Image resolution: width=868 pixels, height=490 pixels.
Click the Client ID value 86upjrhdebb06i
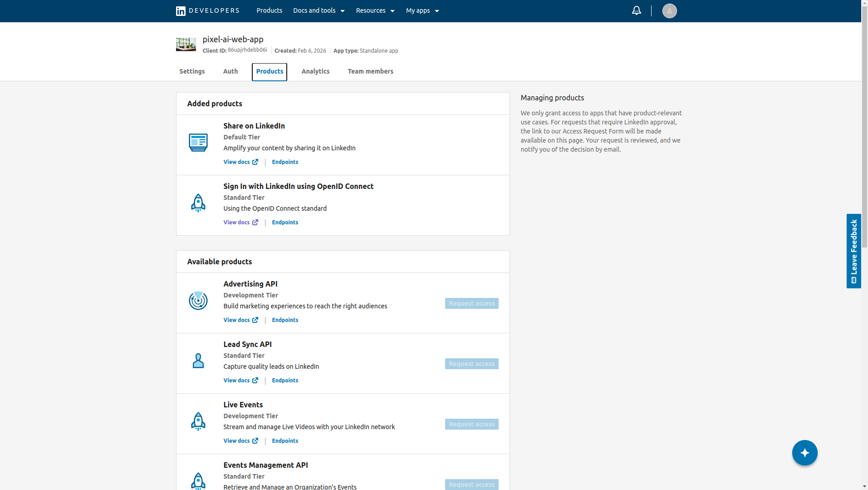point(247,50)
